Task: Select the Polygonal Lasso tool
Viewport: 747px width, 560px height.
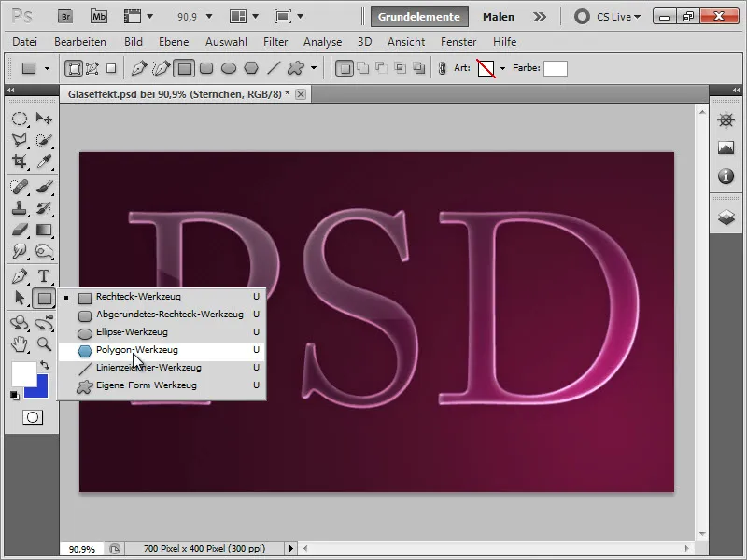Action: click(x=20, y=140)
